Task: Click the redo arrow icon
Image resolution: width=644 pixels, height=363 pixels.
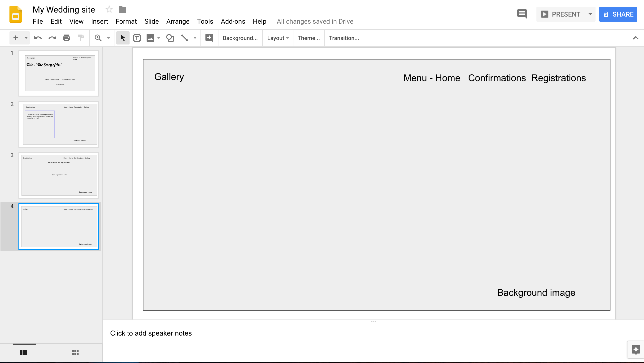Action: (x=52, y=38)
